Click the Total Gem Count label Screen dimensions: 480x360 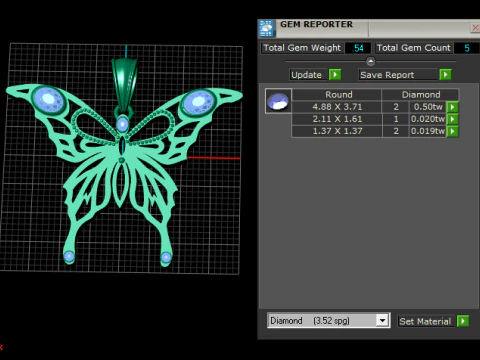pyautogui.click(x=413, y=48)
